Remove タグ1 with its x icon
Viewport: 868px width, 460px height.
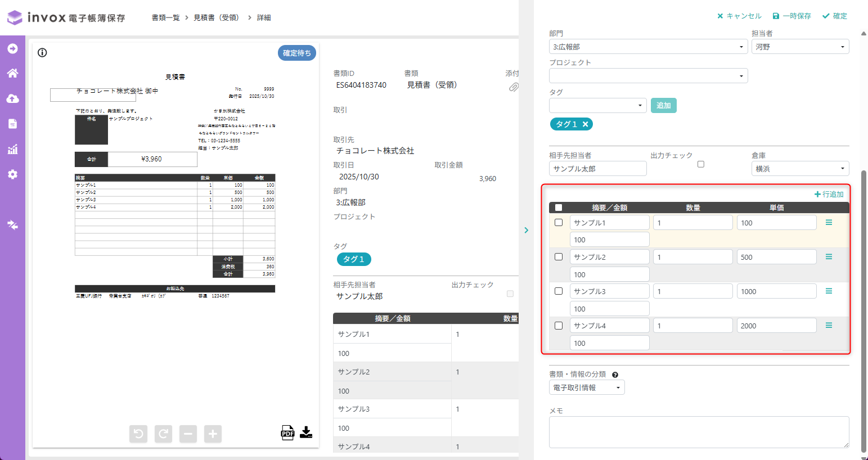point(585,124)
